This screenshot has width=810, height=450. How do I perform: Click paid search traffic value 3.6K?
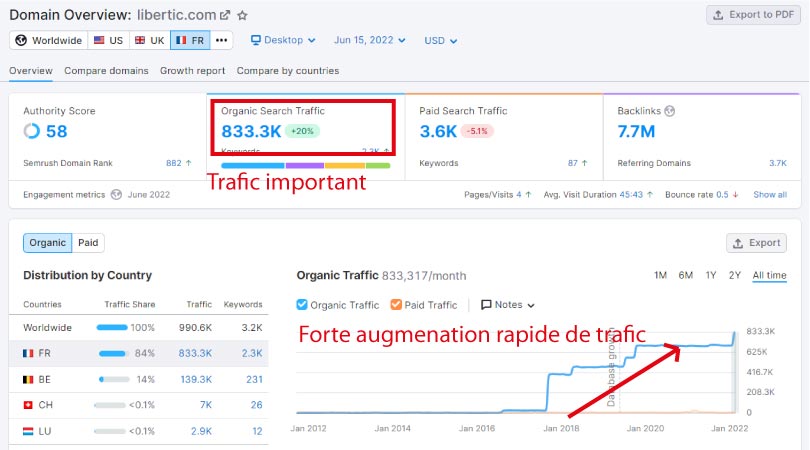(x=438, y=132)
